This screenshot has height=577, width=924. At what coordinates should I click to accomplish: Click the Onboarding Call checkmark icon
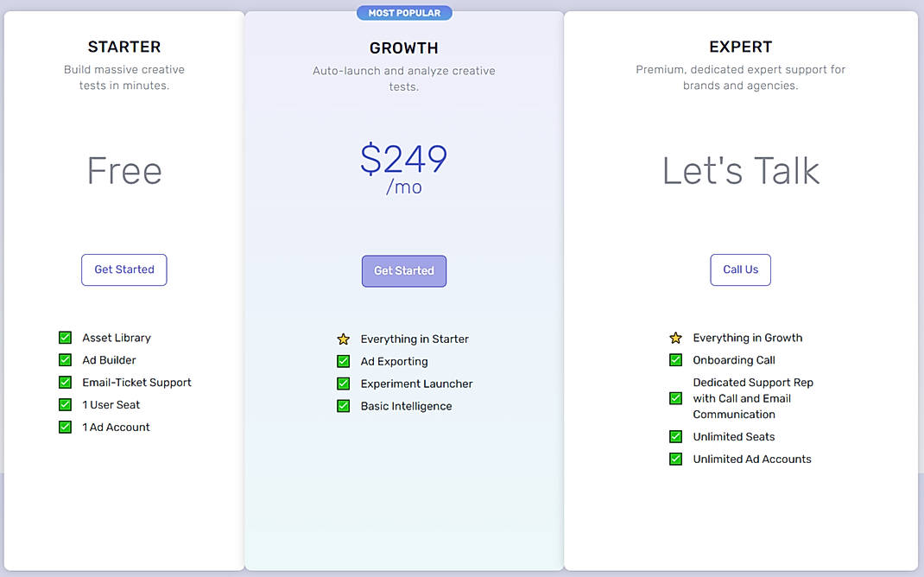pyautogui.click(x=675, y=360)
